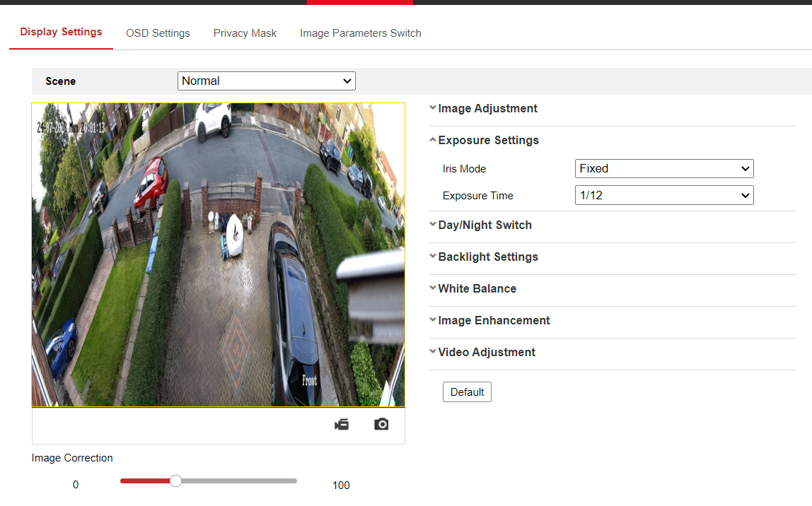Expand the Day/Night Switch section
This screenshot has width=812, height=506.
[x=485, y=225]
